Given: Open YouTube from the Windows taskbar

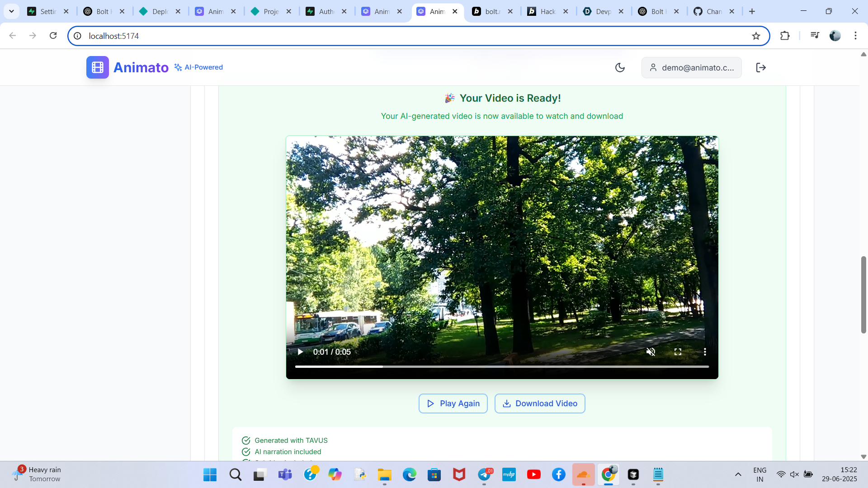Looking at the screenshot, I should click(533, 474).
